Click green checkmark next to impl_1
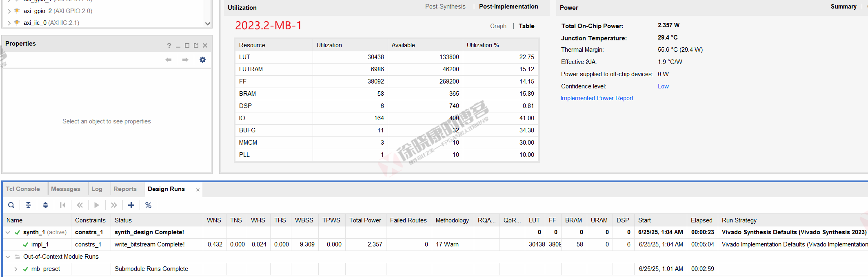Image resolution: width=868 pixels, height=277 pixels. (x=25, y=245)
